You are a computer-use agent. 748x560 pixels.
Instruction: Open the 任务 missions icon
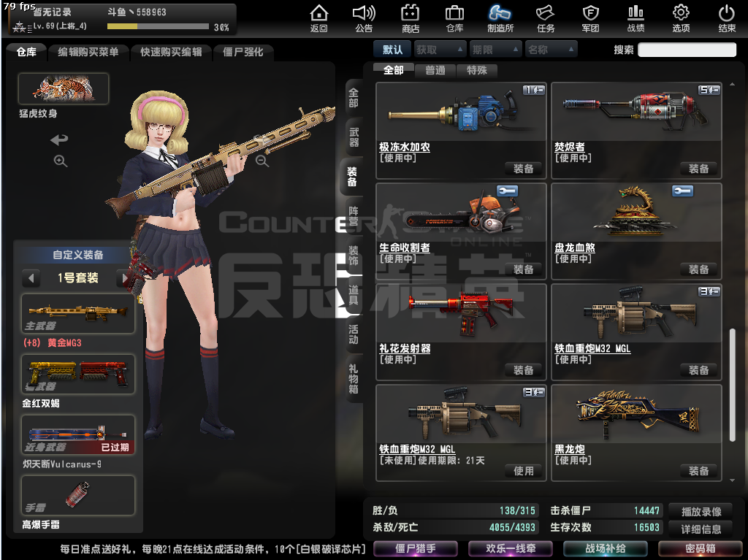(x=545, y=18)
